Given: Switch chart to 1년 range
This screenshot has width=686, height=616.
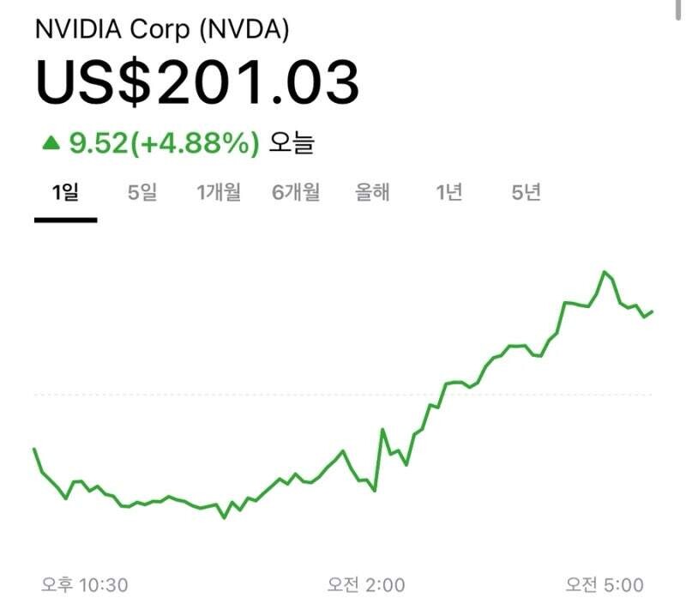Looking at the screenshot, I should [448, 192].
